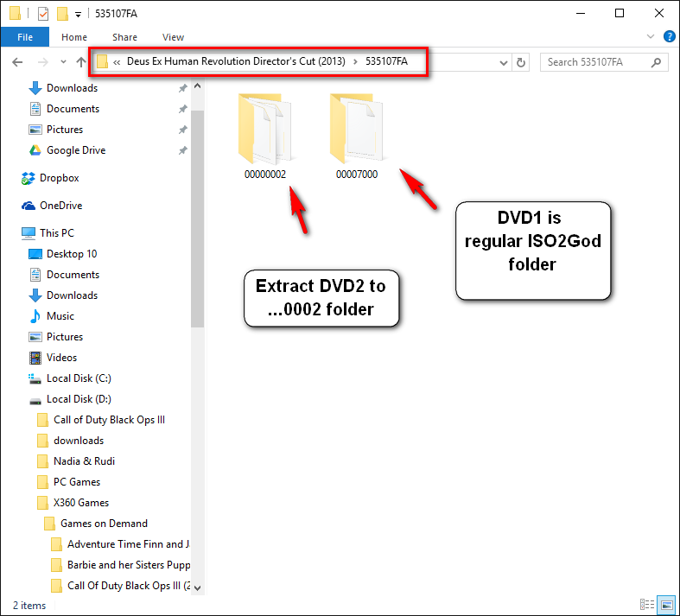Click the title bar folder icon
Image resolution: width=680 pixels, height=616 pixels.
tap(16, 13)
